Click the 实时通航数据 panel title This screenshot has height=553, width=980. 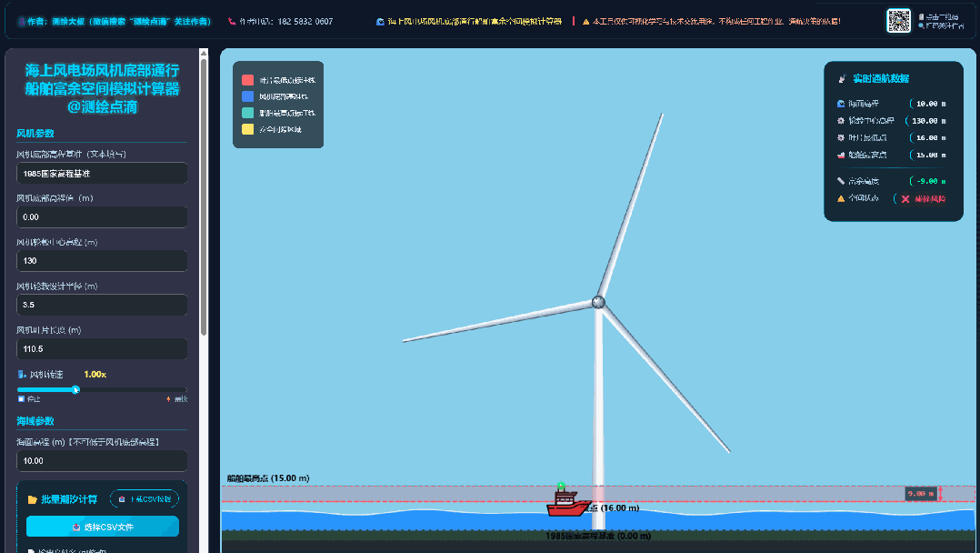881,78
